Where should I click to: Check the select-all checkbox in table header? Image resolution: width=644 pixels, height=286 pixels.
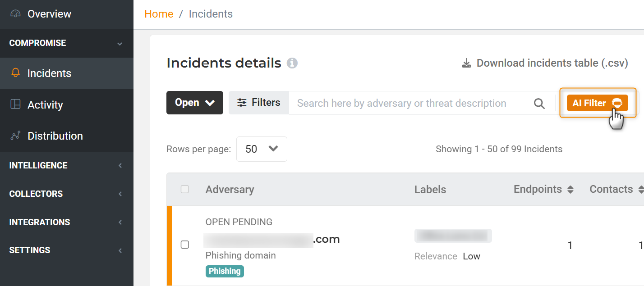click(185, 189)
